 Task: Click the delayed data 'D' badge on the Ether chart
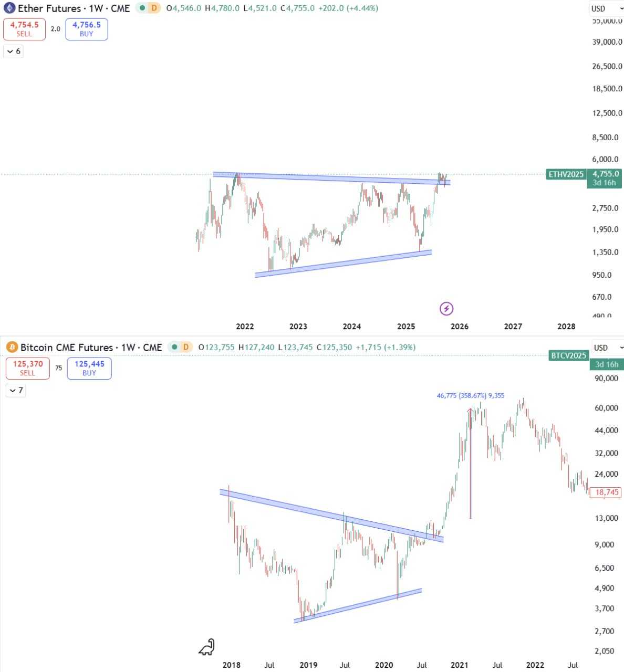tap(154, 8)
